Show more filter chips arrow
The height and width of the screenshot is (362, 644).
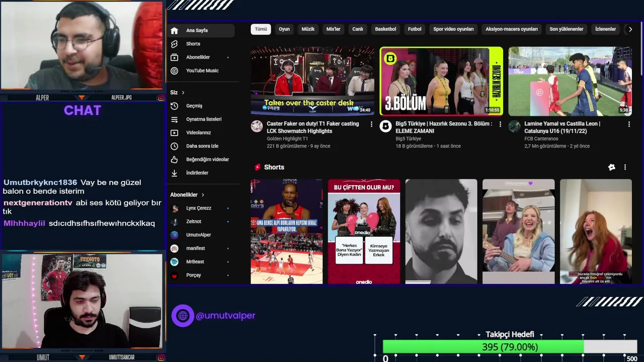[630, 29]
